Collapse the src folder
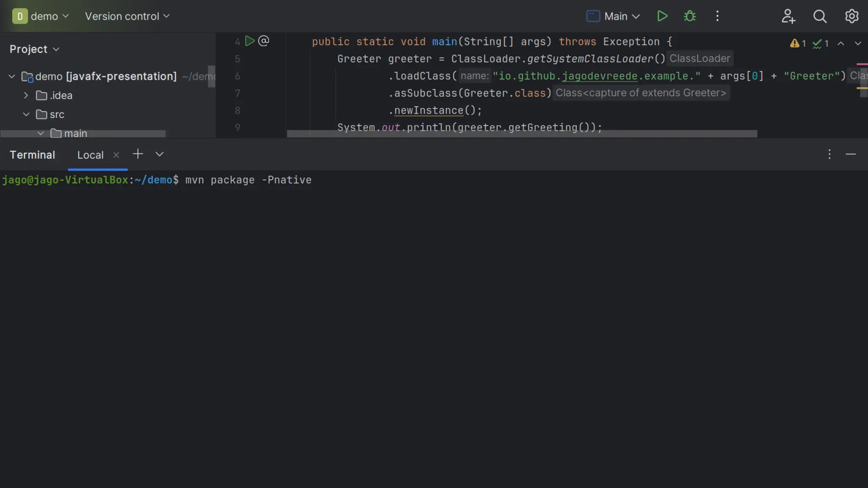Viewport: 868px width, 488px height. (26, 114)
